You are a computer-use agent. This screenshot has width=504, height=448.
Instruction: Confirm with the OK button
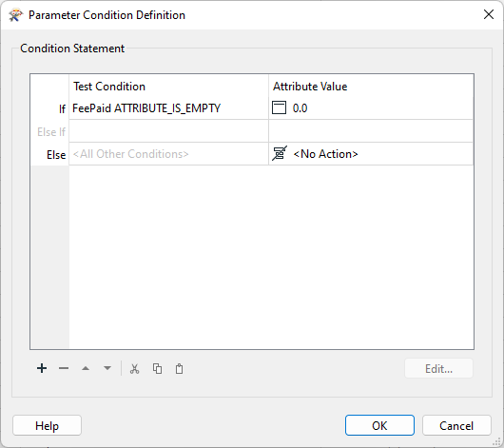(x=379, y=425)
